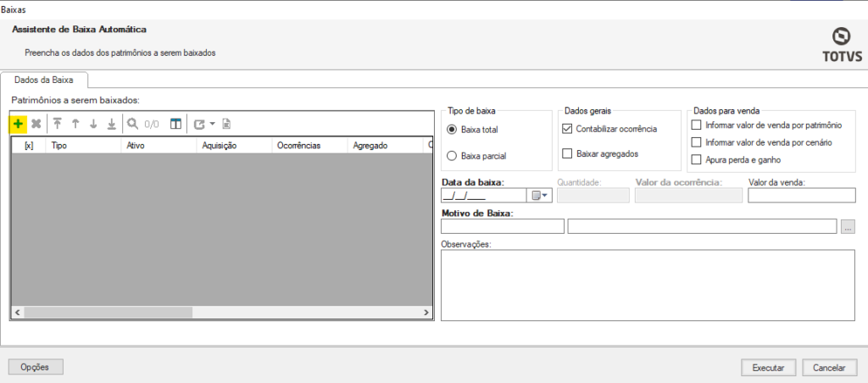Select the Baixa parcial radio button
Viewport: 868px width, 383px height.
point(452,156)
